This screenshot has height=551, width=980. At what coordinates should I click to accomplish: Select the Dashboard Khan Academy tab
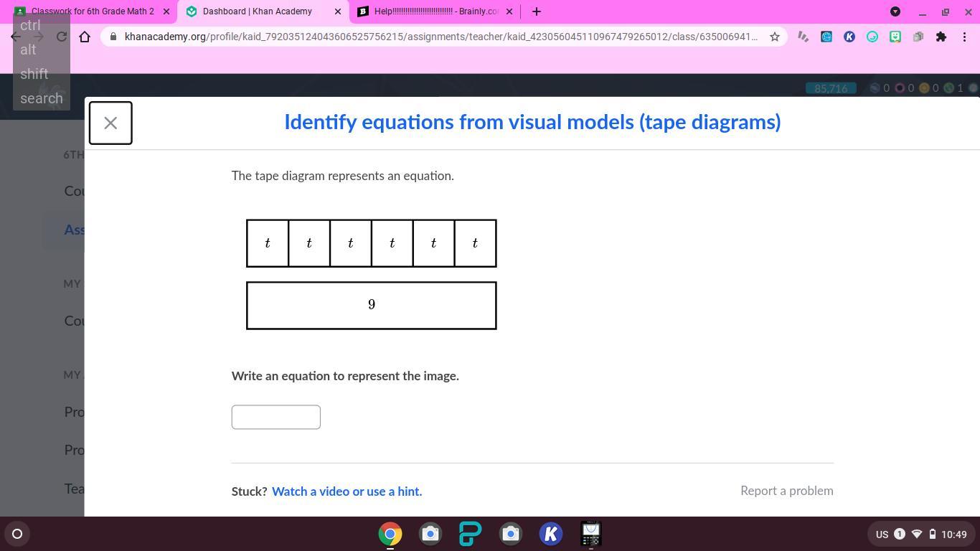tap(258, 11)
